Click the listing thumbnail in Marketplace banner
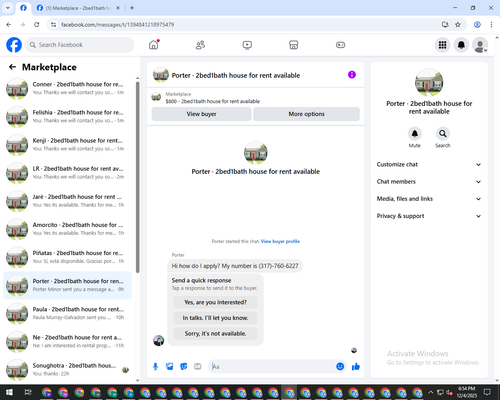Image resolution: width=500 pixels, height=400 pixels. click(x=156, y=97)
